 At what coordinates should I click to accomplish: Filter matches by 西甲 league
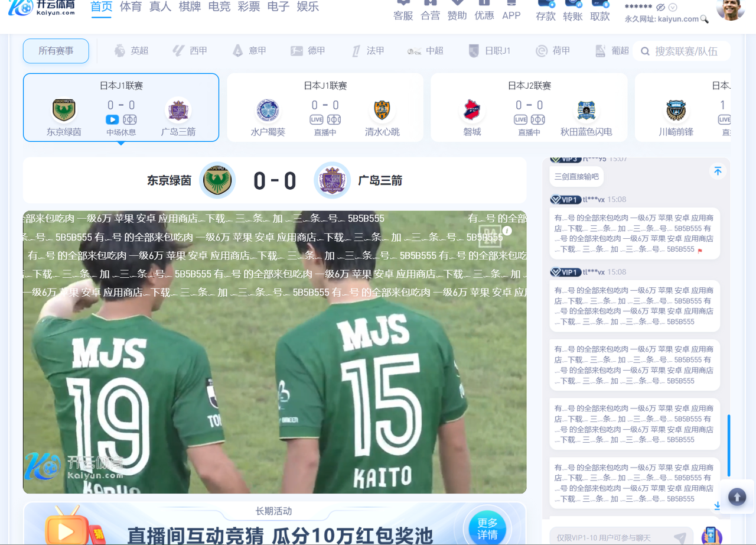(190, 51)
